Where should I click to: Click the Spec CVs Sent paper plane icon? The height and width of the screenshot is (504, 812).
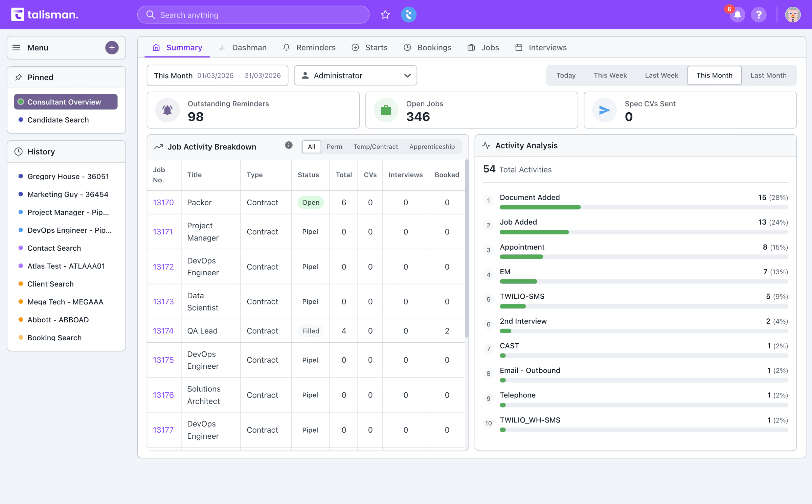click(605, 110)
